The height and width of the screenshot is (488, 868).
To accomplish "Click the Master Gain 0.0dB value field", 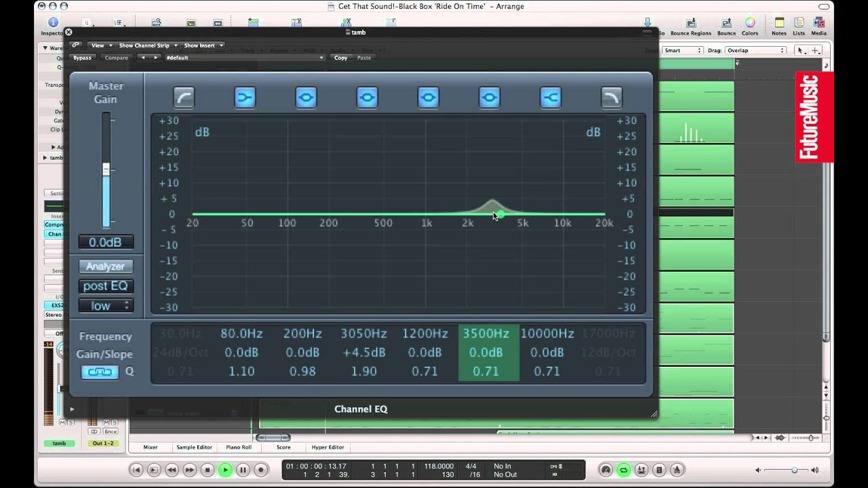I will 105,242.
